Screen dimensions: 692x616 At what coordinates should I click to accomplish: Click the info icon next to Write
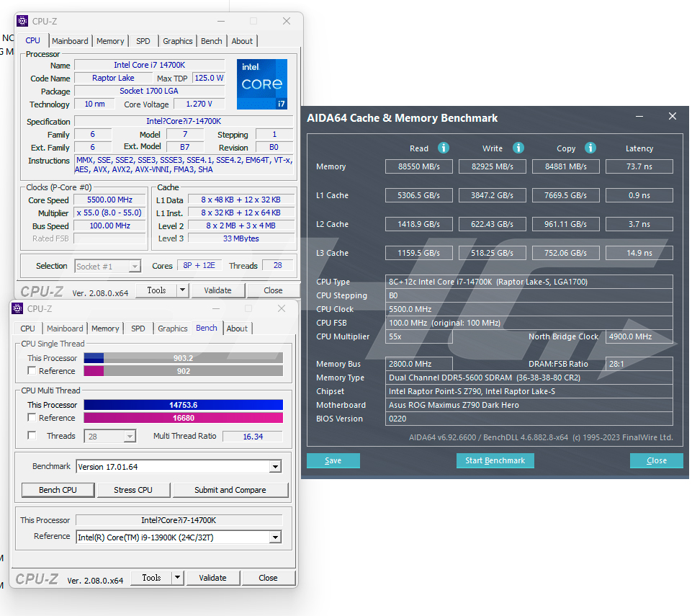[518, 148]
